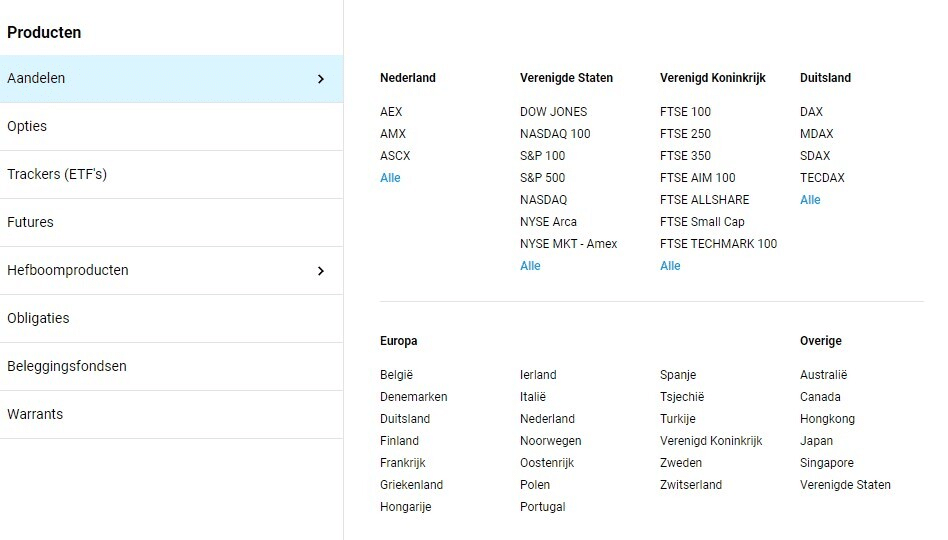Click Alle under the AEX/AMX/ASCX list

[x=390, y=178]
